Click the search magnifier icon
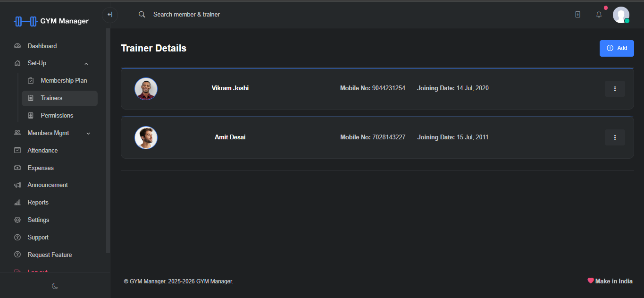This screenshot has width=644, height=298. (142, 15)
